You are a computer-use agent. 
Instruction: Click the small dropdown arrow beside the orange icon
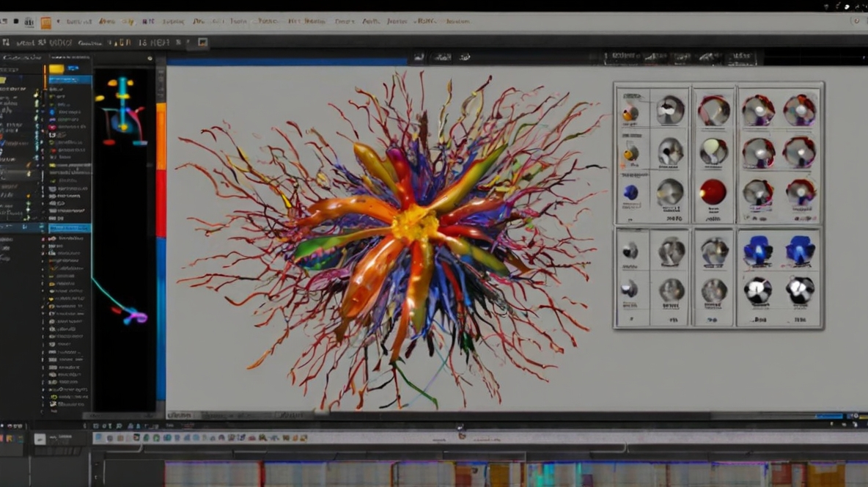pos(59,21)
